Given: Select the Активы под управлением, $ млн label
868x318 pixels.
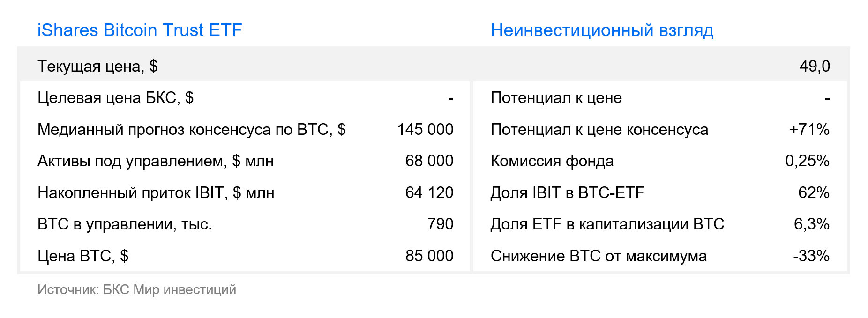Looking at the screenshot, I should (156, 161).
